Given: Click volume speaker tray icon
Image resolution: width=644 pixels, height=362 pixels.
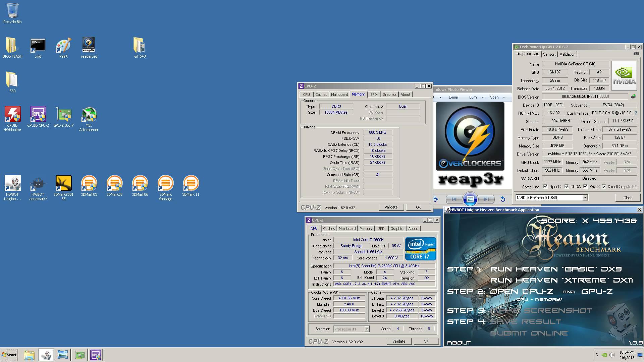Looking at the screenshot, I should [x=612, y=355].
